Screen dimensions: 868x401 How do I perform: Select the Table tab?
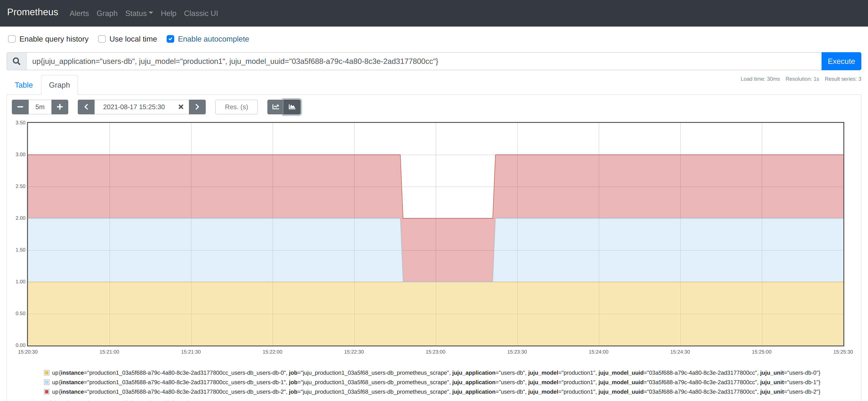tap(24, 85)
